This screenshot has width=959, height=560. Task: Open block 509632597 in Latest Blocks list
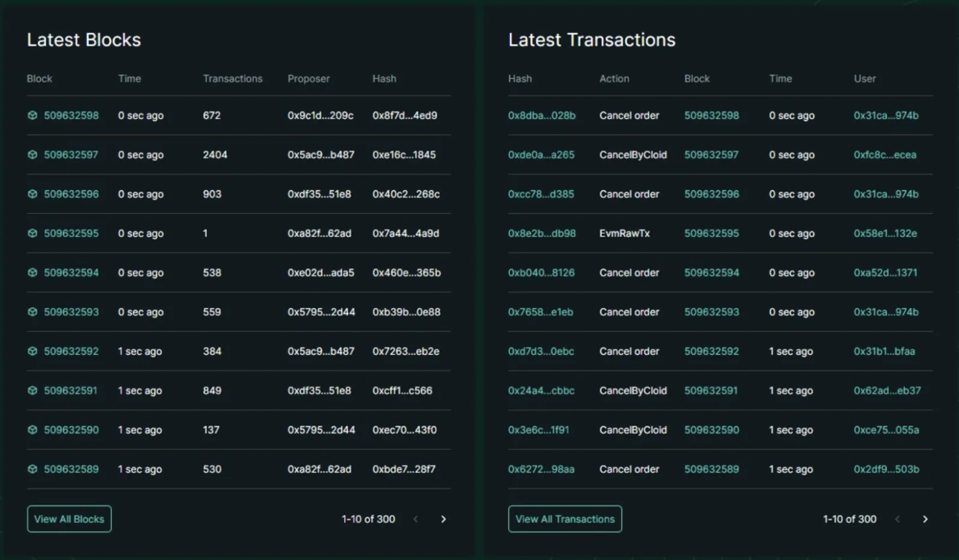point(71,155)
